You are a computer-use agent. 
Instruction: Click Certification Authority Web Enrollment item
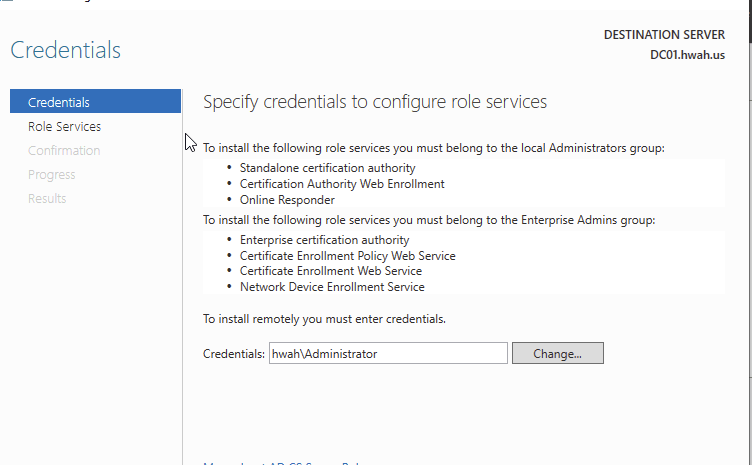(342, 184)
